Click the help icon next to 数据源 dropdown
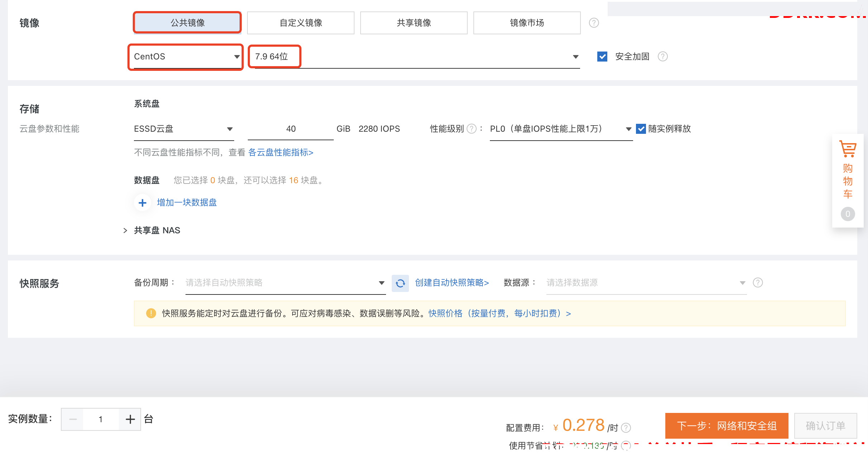The width and height of the screenshot is (868, 458). (758, 283)
